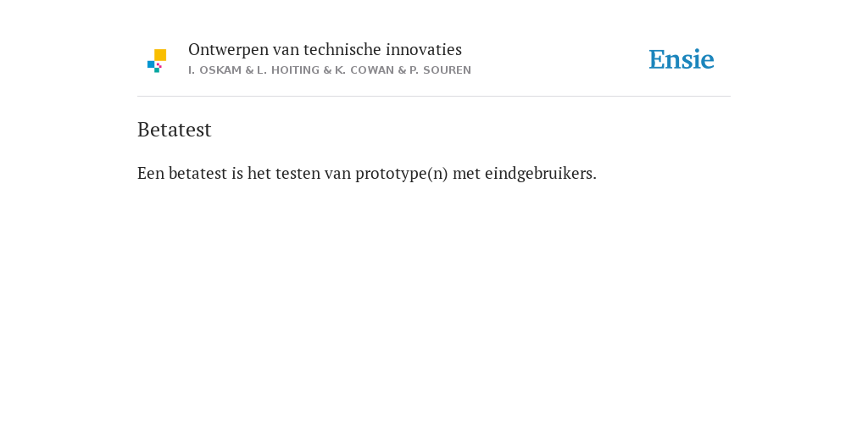Select author name I. OSKAM
Image resolution: width=868 pixels, height=434 pixels.
(x=214, y=70)
